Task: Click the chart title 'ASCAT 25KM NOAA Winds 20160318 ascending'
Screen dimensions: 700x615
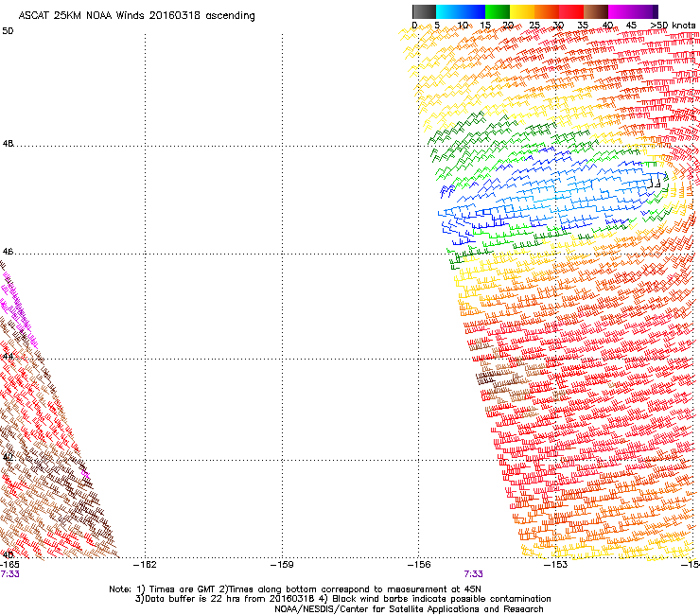Action: (x=136, y=16)
